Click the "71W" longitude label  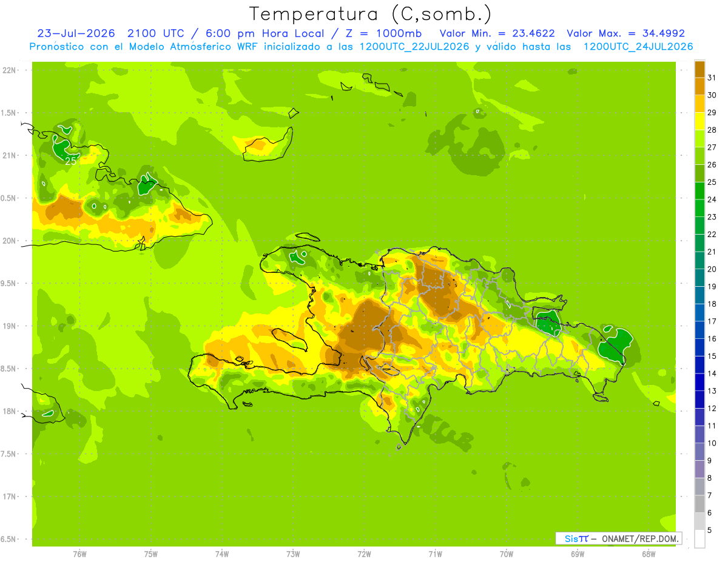[435, 554]
